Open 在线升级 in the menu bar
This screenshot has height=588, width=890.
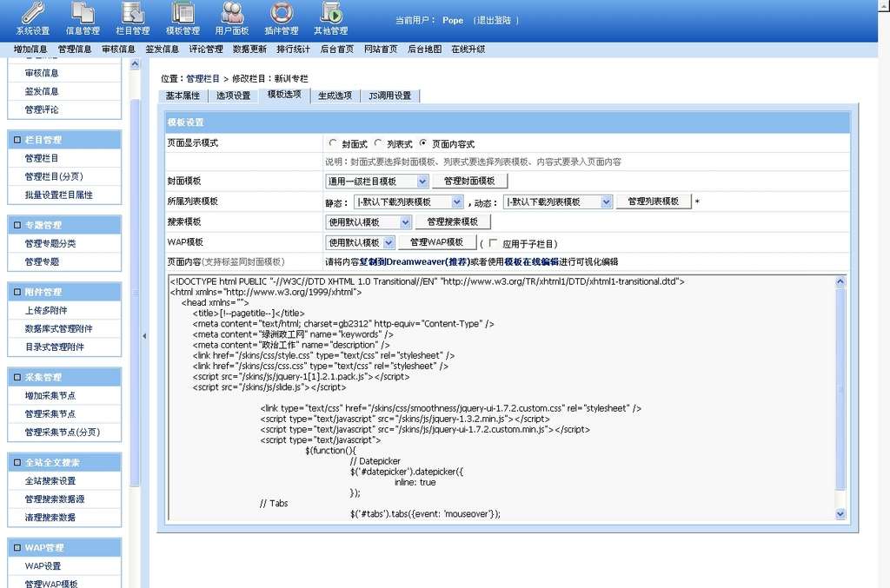[468, 50]
